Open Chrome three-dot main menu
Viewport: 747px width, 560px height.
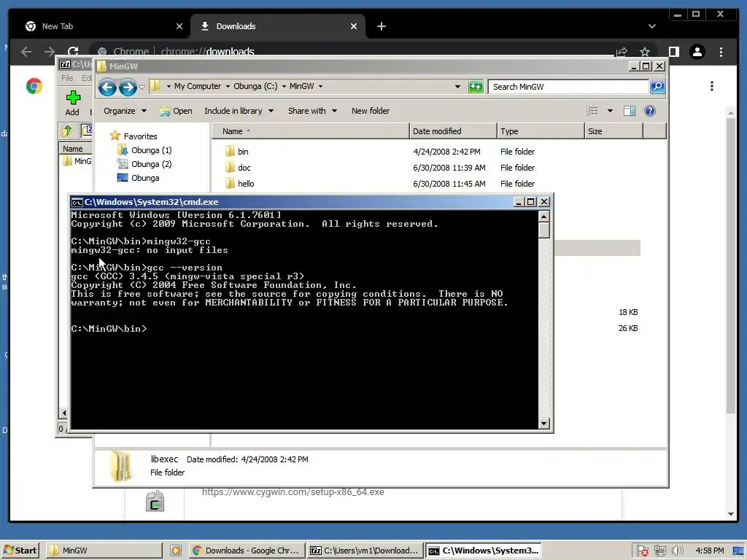[x=721, y=52]
